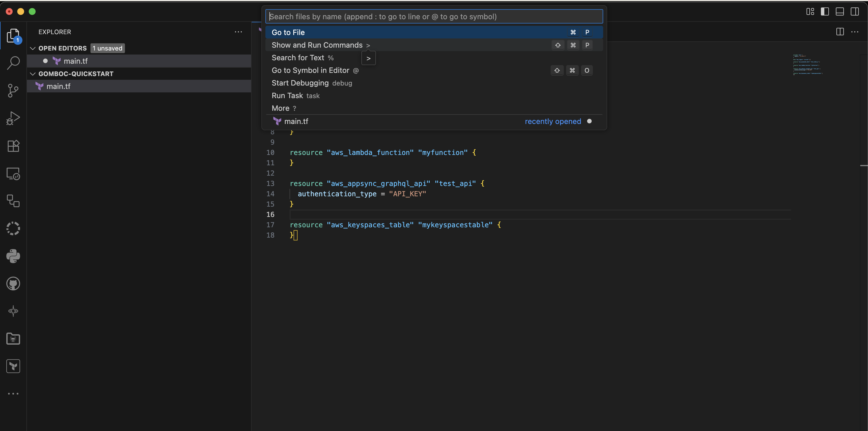The image size is (868, 431).
Task: Open the Python sidebar icon
Action: point(13,256)
